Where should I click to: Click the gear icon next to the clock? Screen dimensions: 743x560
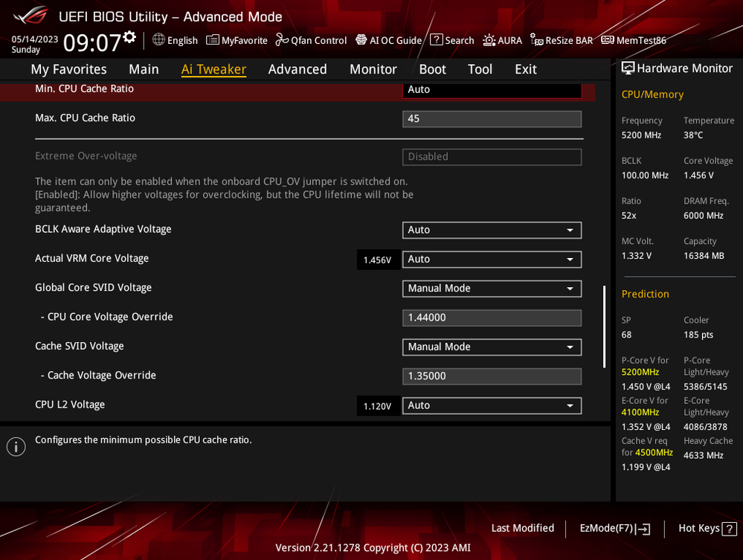[x=129, y=35]
